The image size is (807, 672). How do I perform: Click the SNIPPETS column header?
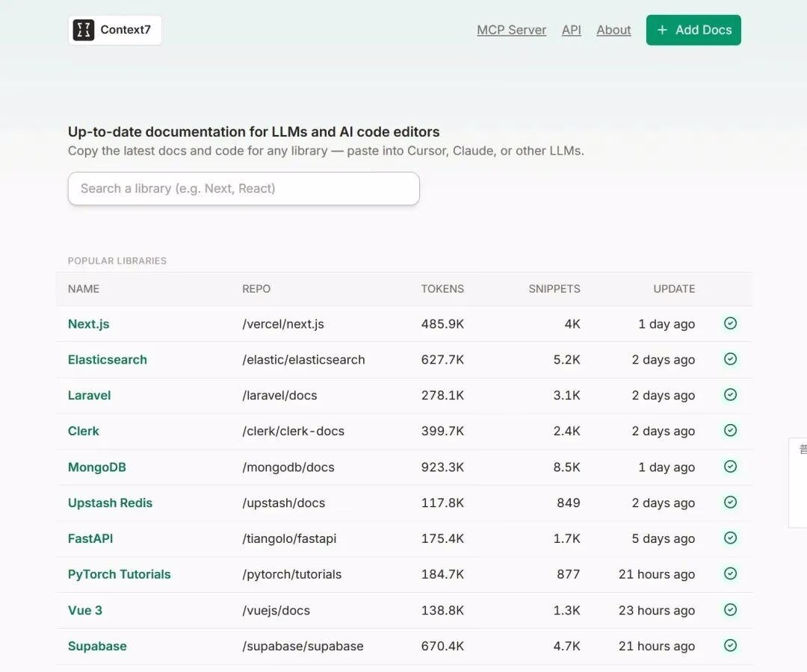coord(554,289)
